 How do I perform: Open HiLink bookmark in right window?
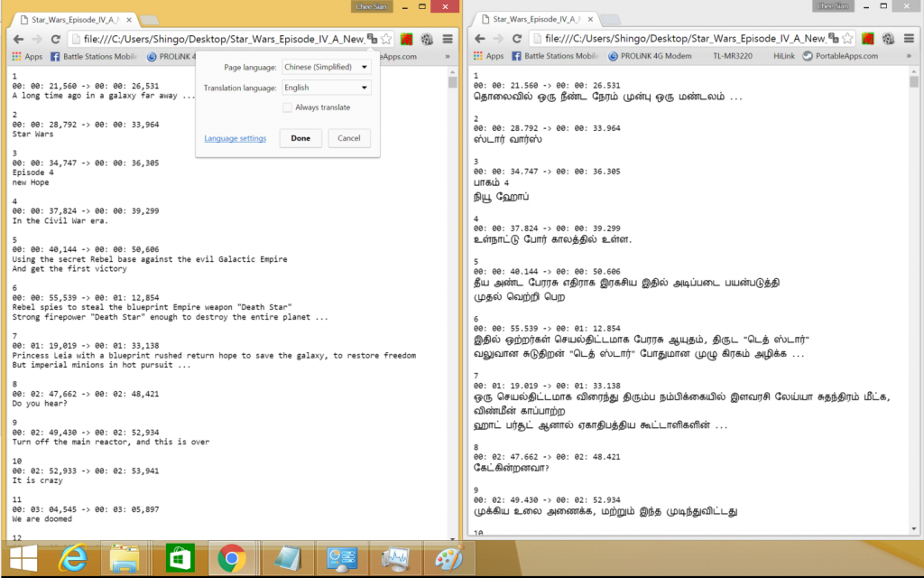[x=784, y=56]
